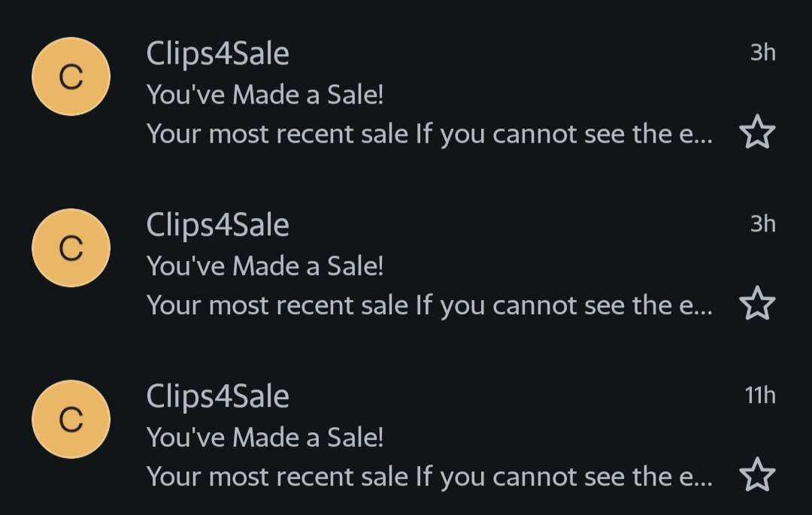The image size is (812, 515).
Task: Open the second "You've Made a Sale!" subject
Action: coord(265,265)
